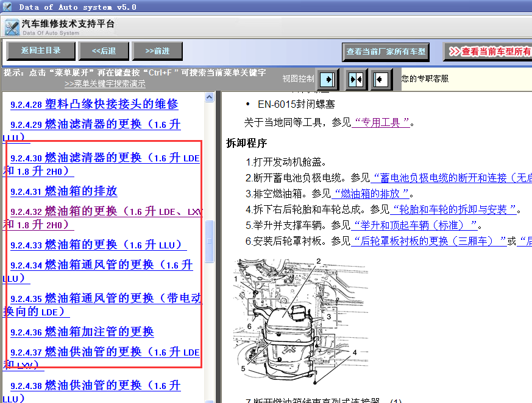Go forward with the >>前进 button
This screenshot has height=403, width=532.
click(x=157, y=51)
